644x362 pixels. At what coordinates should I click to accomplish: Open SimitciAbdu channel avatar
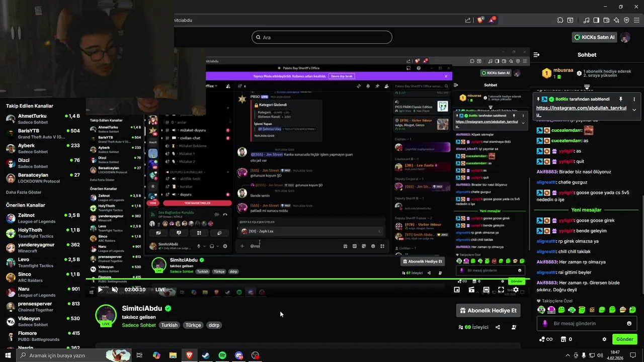106,315
